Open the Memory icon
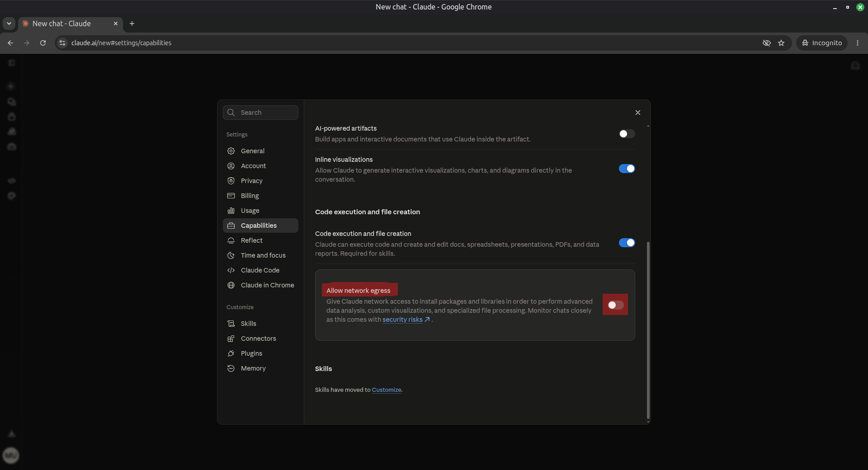 click(x=231, y=368)
